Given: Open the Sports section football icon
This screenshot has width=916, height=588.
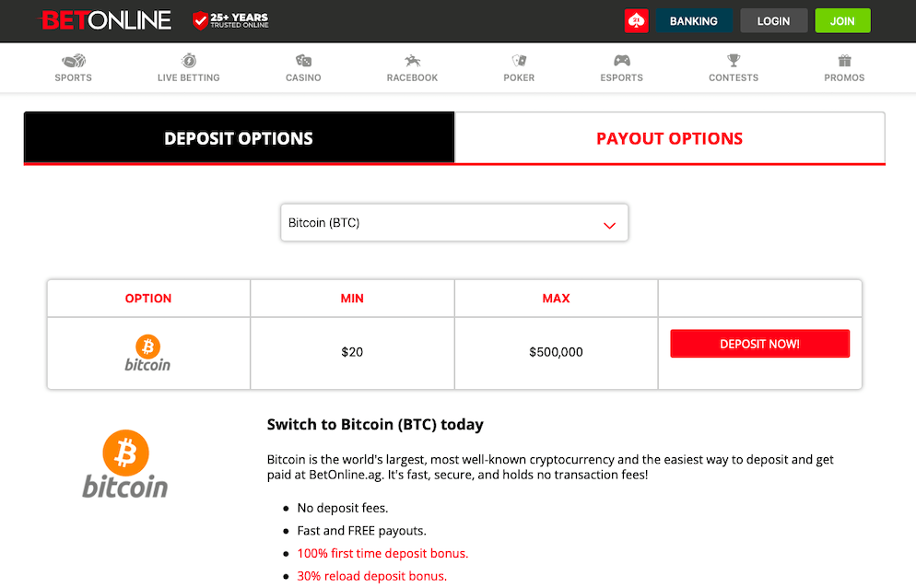Looking at the screenshot, I should (74, 61).
